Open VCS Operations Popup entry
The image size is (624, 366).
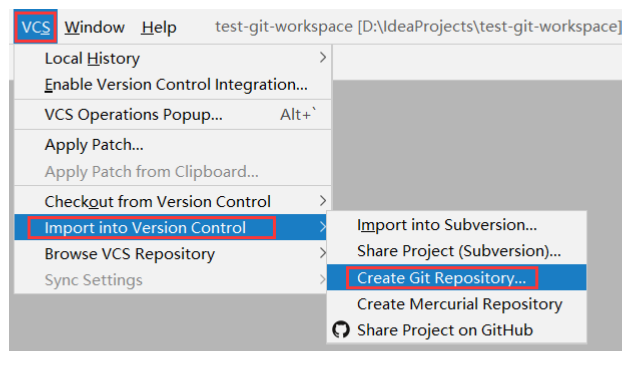coord(173,115)
